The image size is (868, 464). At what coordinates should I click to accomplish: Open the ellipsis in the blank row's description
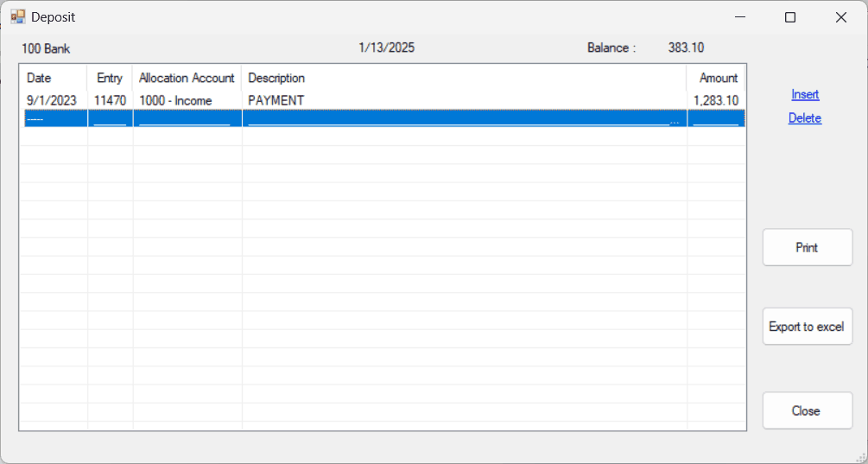pos(675,120)
